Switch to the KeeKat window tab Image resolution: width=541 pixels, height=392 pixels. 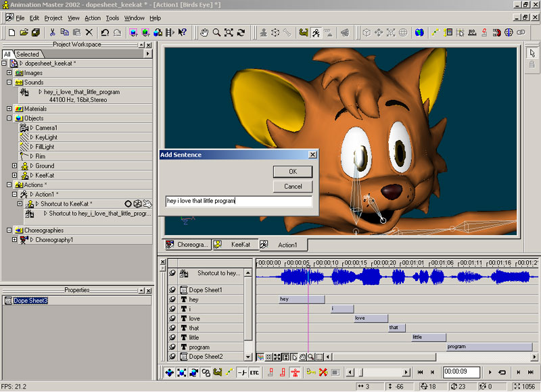(x=241, y=245)
